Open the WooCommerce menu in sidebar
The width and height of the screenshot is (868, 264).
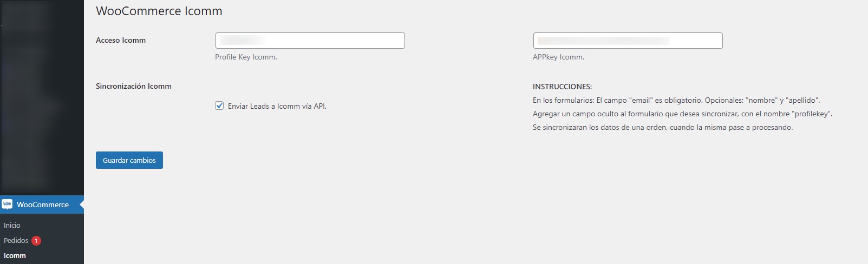[x=42, y=204]
